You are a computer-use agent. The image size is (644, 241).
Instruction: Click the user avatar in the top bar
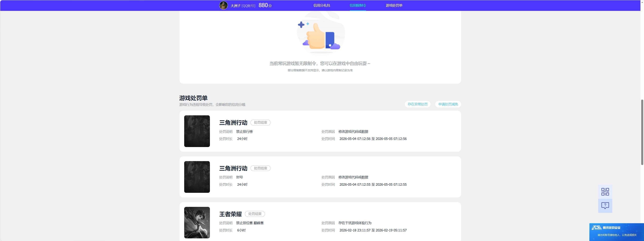point(223,5)
